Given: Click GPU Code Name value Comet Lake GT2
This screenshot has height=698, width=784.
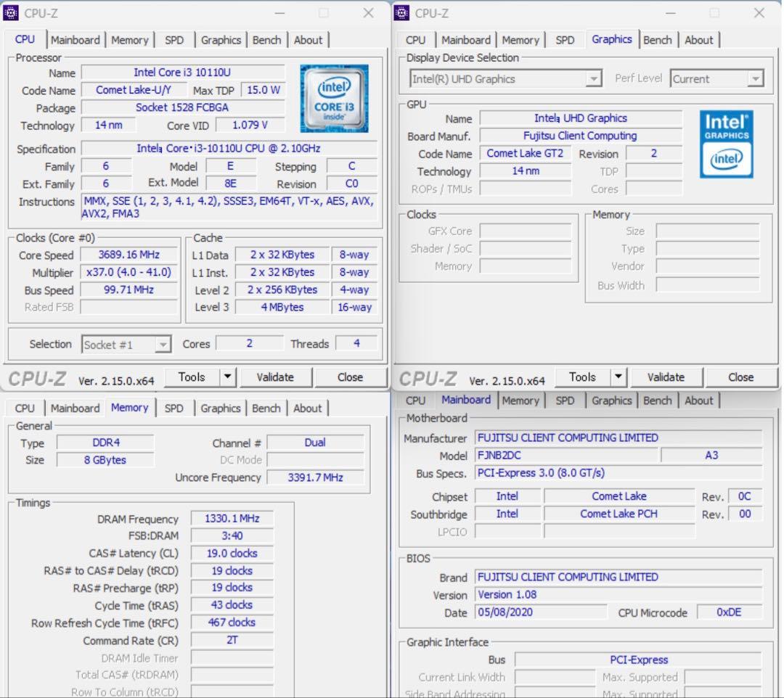Looking at the screenshot, I should tap(525, 153).
